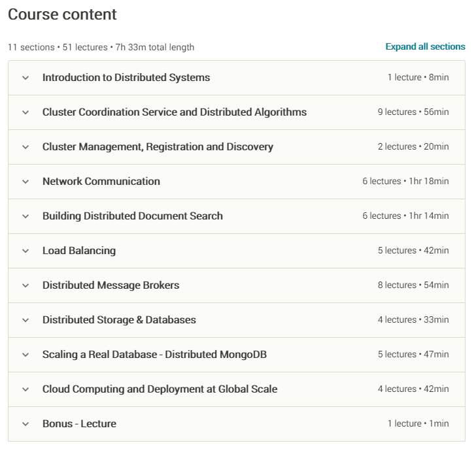476x454 pixels.
Task: Open chevron beside Building Distributed Document Search
Action: 25,216
